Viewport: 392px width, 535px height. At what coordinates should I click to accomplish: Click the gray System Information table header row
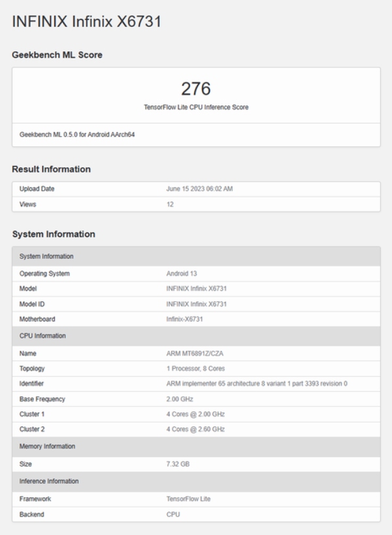pos(197,256)
